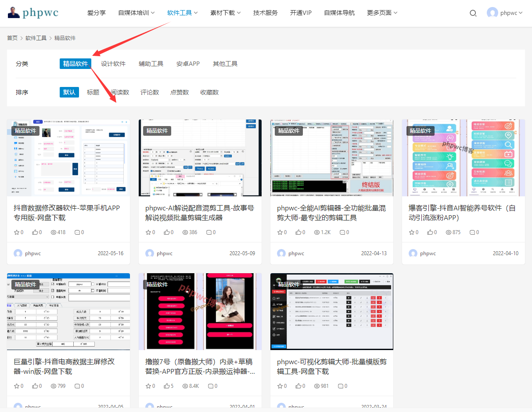Star the phpwc-可视化剪辑大师 post
This screenshot has width=532, height=412.
pos(280,386)
